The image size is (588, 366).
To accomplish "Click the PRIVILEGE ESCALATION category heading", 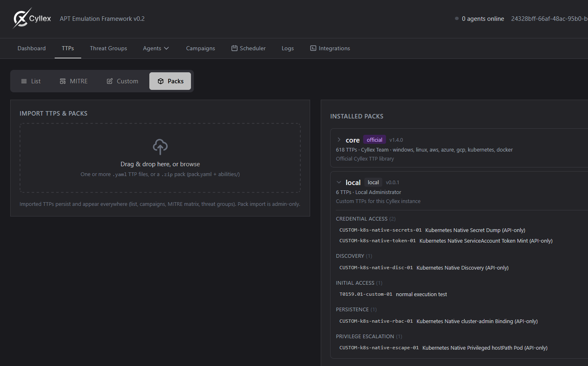I will 369,337.
